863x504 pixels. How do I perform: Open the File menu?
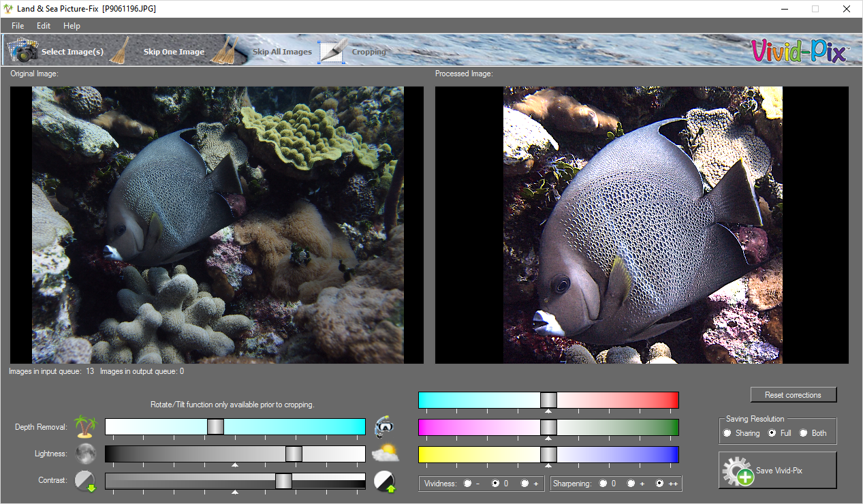pos(18,26)
